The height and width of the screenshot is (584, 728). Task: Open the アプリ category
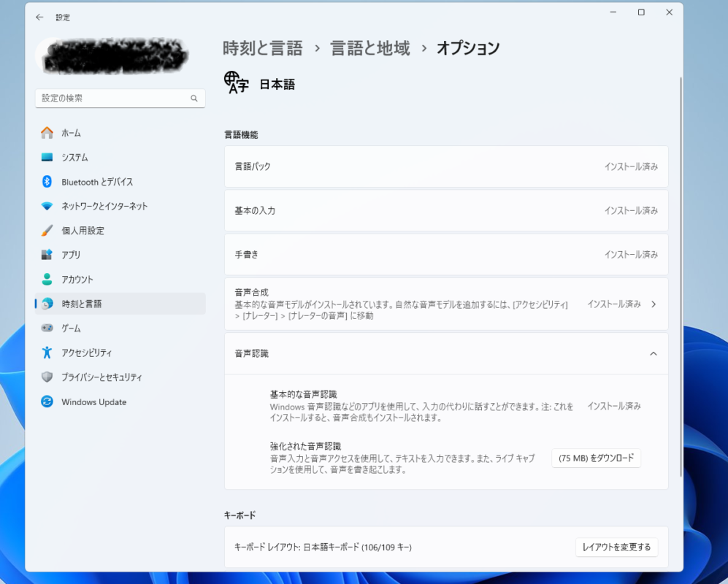(120, 255)
